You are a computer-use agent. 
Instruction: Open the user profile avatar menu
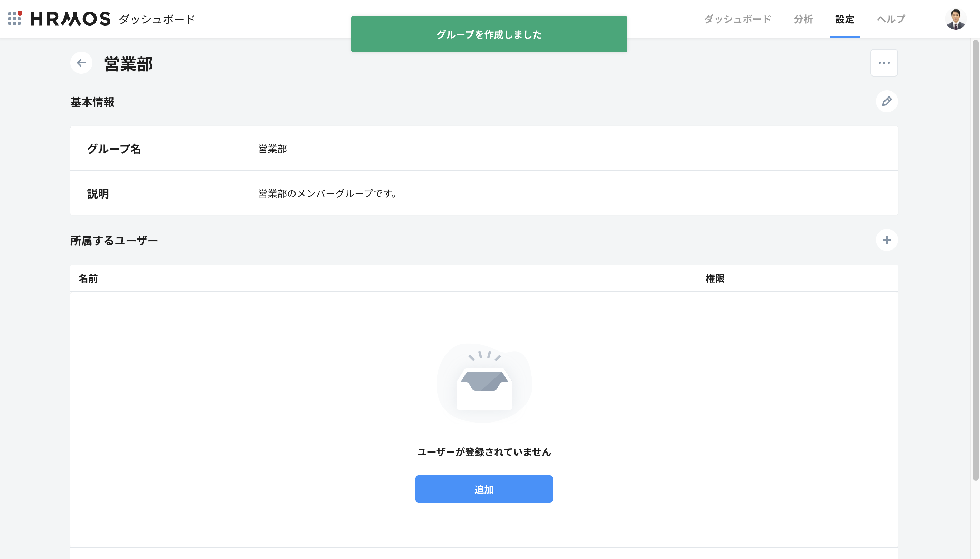955,19
